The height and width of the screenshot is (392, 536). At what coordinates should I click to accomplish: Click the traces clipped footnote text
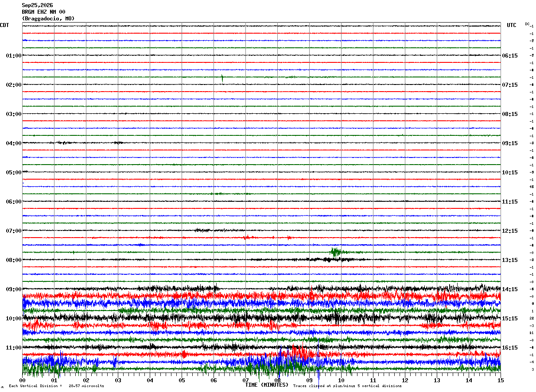click(x=347, y=386)
